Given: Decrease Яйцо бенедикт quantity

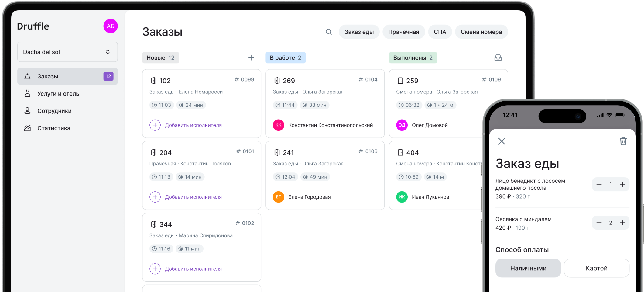Looking at the screenshot, I should (599, 184).
